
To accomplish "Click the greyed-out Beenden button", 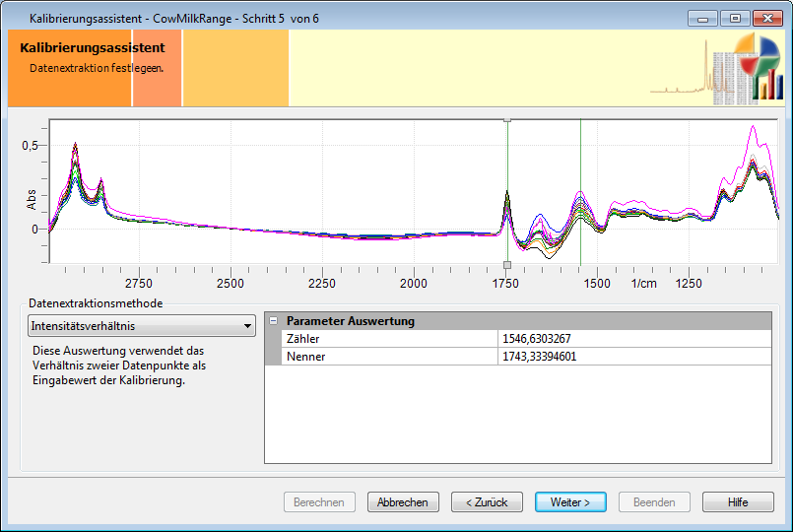I will click(x=654, y=501).
